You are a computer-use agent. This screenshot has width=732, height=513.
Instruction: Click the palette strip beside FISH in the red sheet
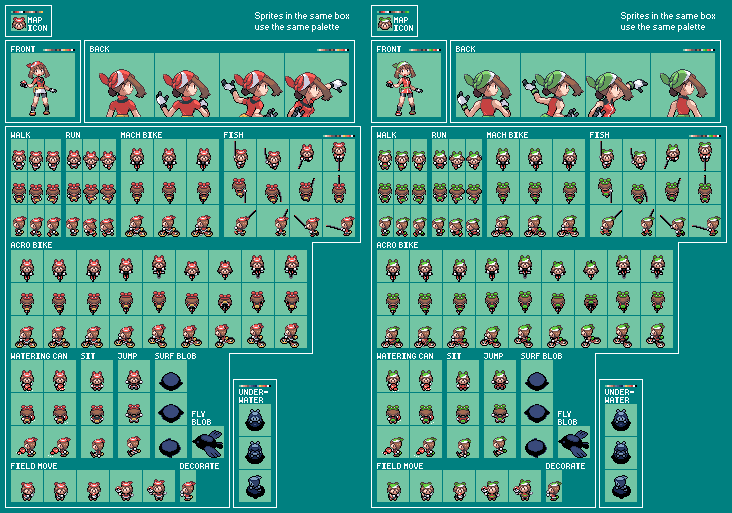(x=339, y=136)
